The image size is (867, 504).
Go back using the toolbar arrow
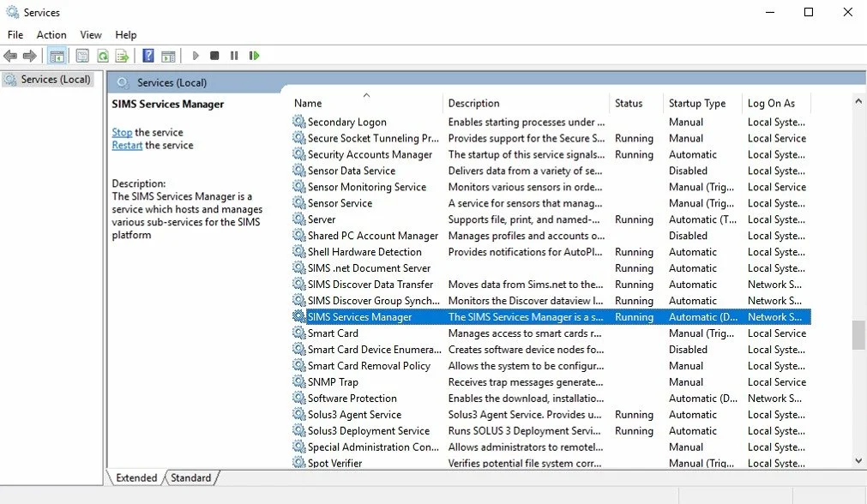[x=10, y=56]
